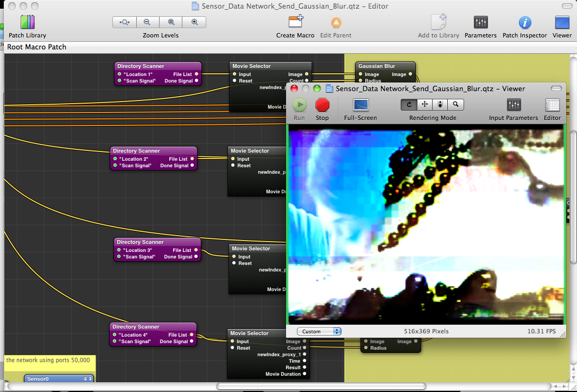Zoom in using the plus magnifier button

click(x=194, y=22)
